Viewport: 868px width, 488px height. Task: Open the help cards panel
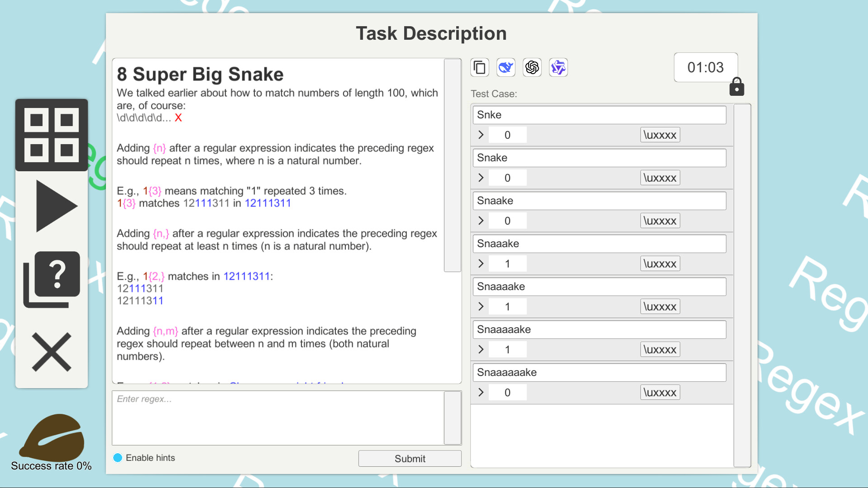[51, 277]
